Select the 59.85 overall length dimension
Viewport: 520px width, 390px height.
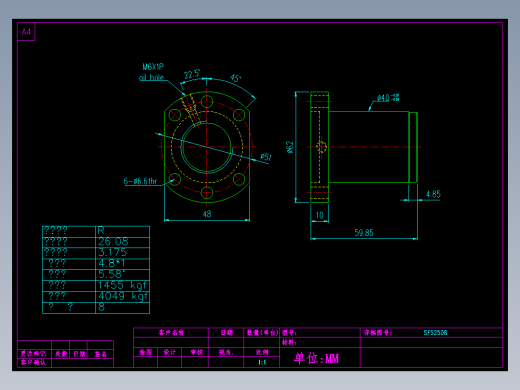364,233
